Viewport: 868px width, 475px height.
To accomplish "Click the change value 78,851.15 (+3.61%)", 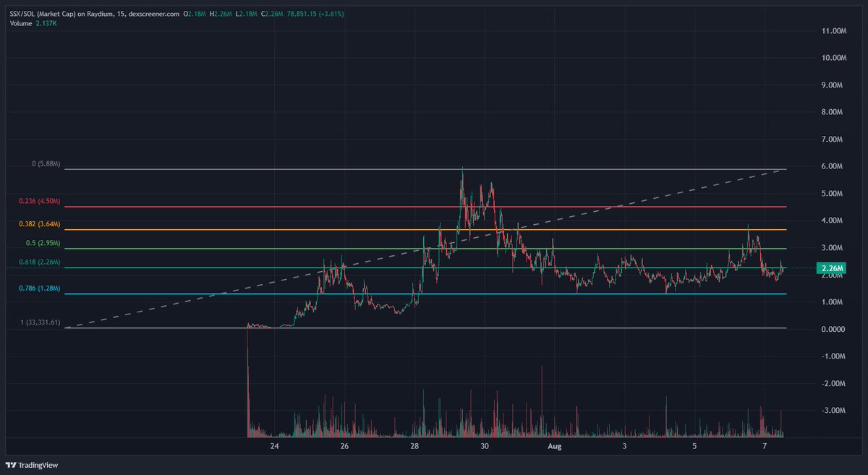I will [315, 14].
